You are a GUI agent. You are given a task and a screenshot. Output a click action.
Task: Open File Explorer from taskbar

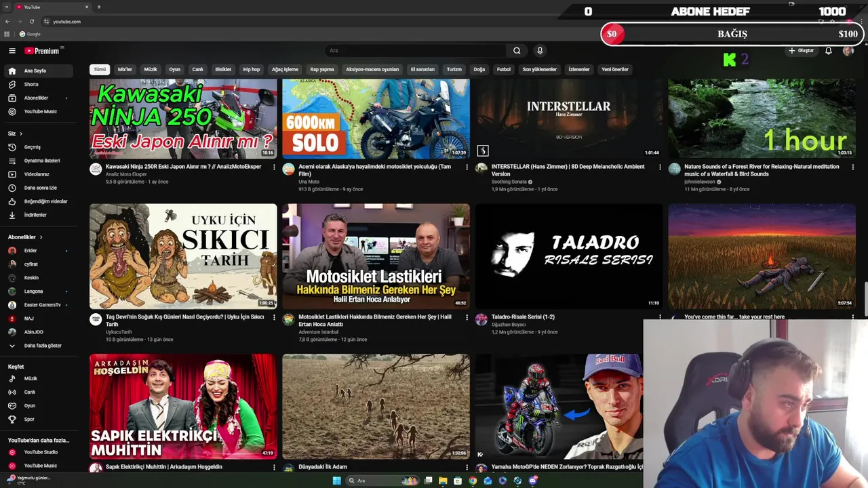pyautogui.click(x=443, y=481)
